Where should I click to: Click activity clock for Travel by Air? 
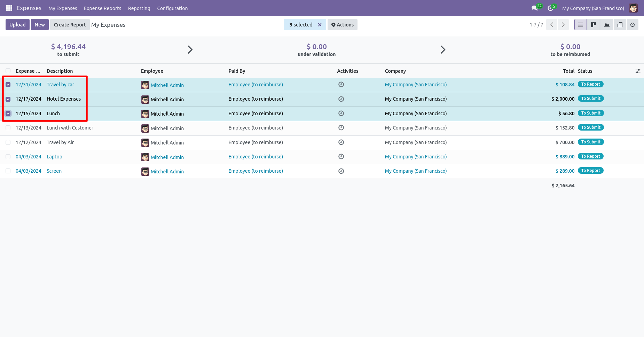[x=341, y=142]
